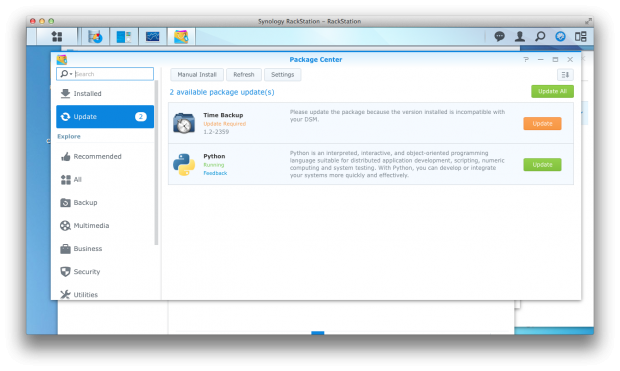Open Package Center help question mark
The height and width of the screenshot is (371, 620).
(525, 59)
